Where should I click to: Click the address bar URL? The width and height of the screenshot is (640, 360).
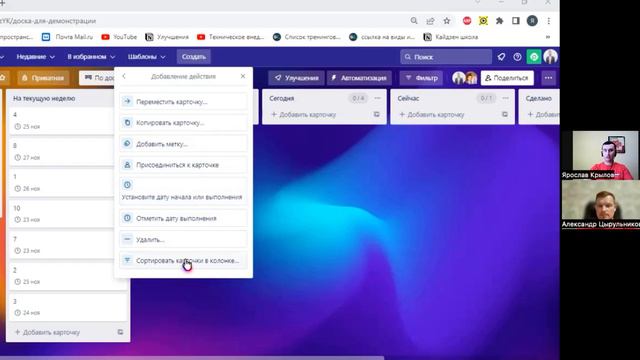click(48, 21)
